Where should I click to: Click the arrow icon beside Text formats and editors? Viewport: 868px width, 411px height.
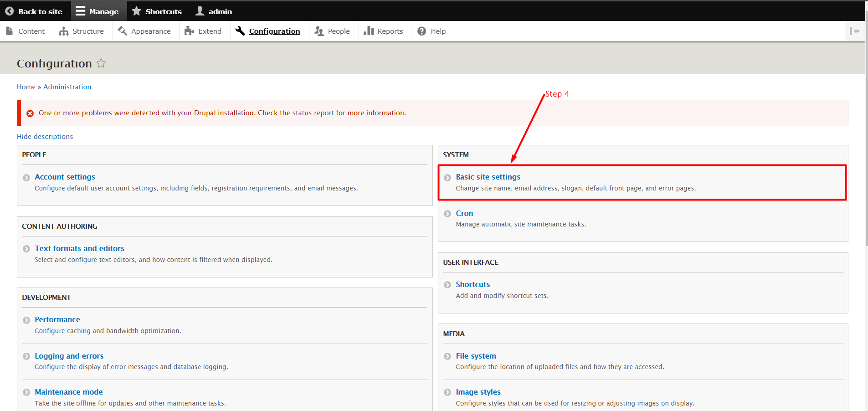(26, 249)
